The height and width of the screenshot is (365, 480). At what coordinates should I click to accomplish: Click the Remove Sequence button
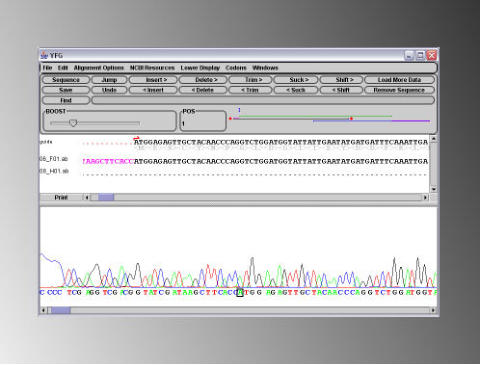[400, 90]
